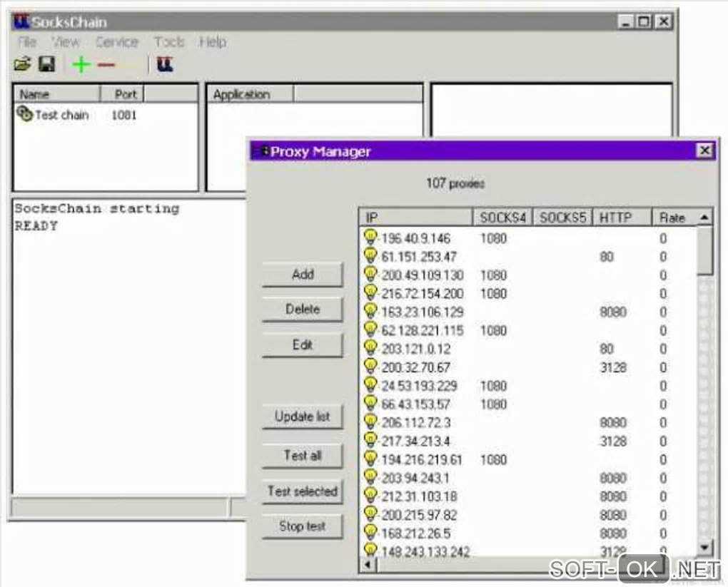Open the View menu
Viewport: 728px width, 587px height.
coord(66,42)
